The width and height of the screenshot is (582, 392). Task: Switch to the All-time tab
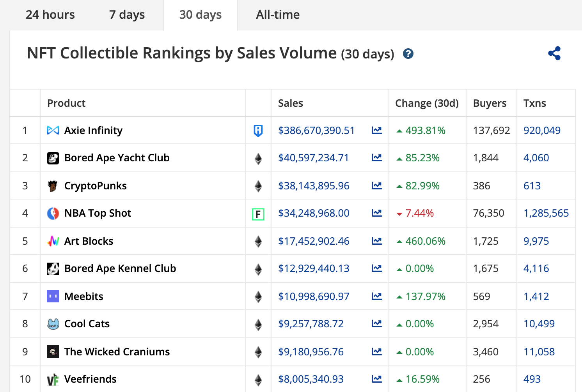(x=278, y=15)
